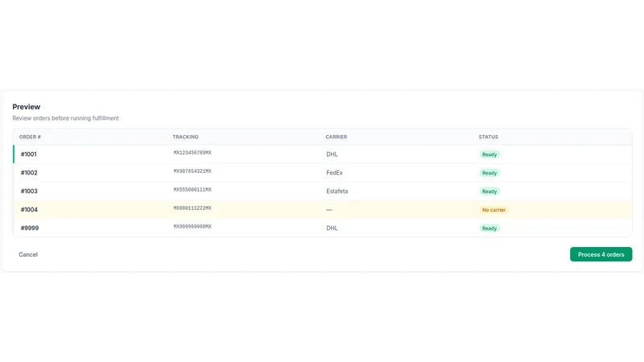Viewport: 644px width, 362px height.
Task: Click the STATUS column header
Action: [x=489, y=137]
